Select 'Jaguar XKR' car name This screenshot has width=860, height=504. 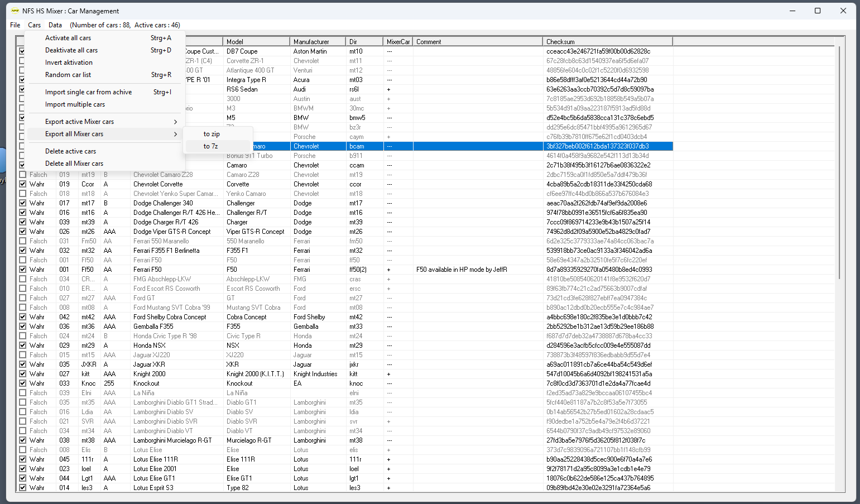click(149, 364)
